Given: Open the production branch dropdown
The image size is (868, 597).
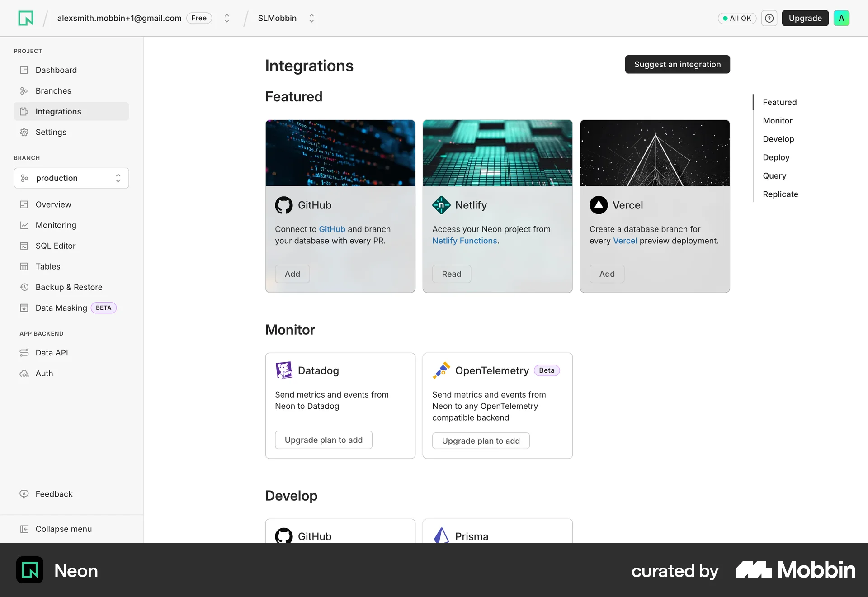Looking at the screenshot, I should pyautogui.click(x=71, y=178).
